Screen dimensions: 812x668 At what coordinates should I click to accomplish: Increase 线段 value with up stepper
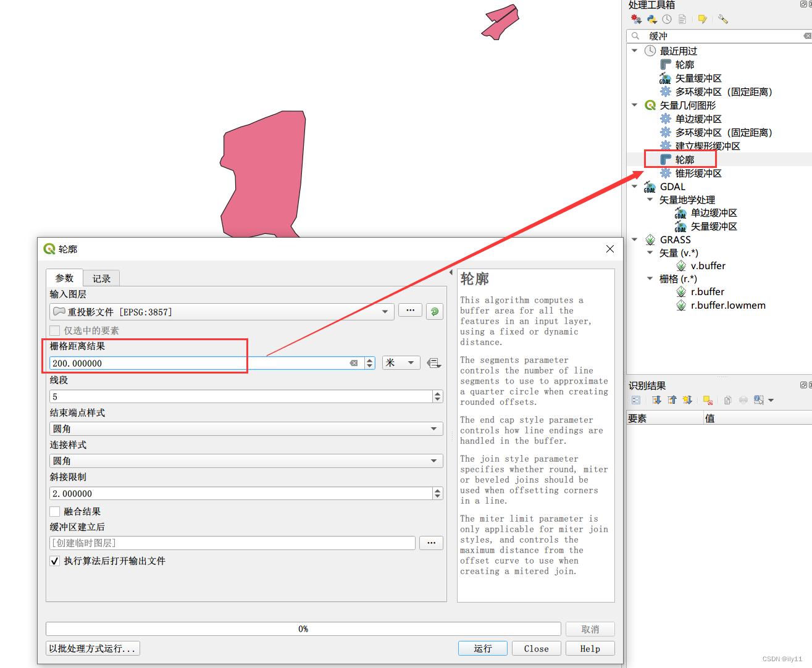[438, 393]
